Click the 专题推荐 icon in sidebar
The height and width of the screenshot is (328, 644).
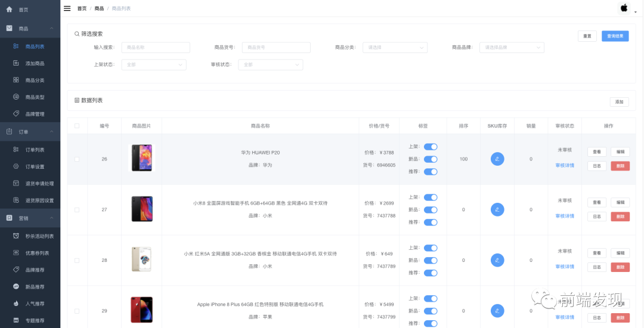click(16, 320)
